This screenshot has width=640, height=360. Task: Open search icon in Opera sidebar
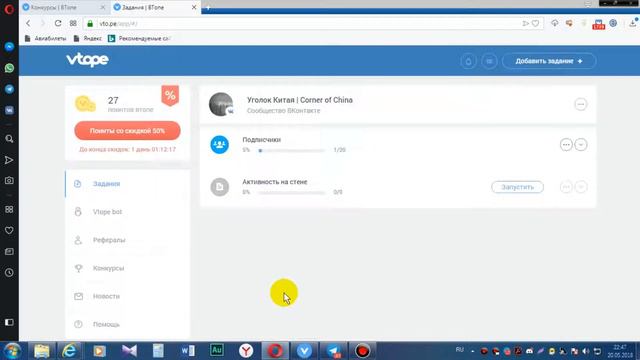(x=9, y=139)
